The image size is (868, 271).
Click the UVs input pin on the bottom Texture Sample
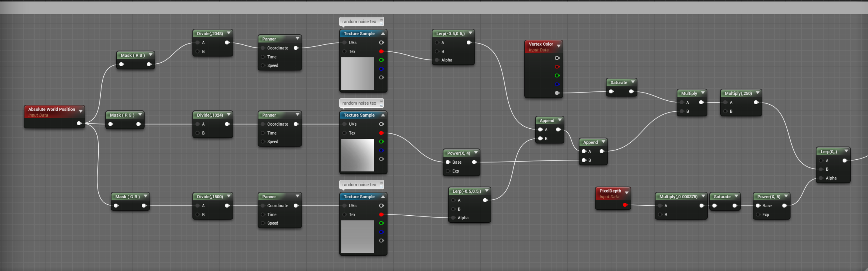pyautogui.click(x=344, y=206)
